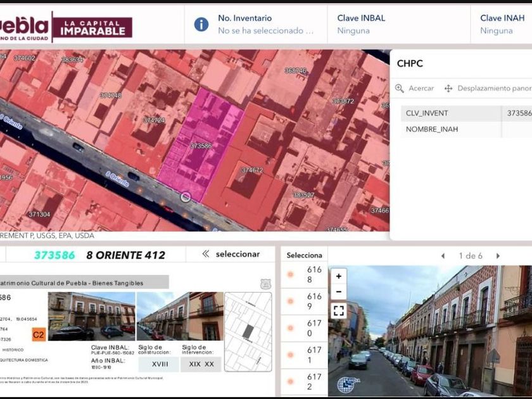This screenshot has height=399, width=532.
Task: Select list entry 6170
Action: [x=305, y=328]
